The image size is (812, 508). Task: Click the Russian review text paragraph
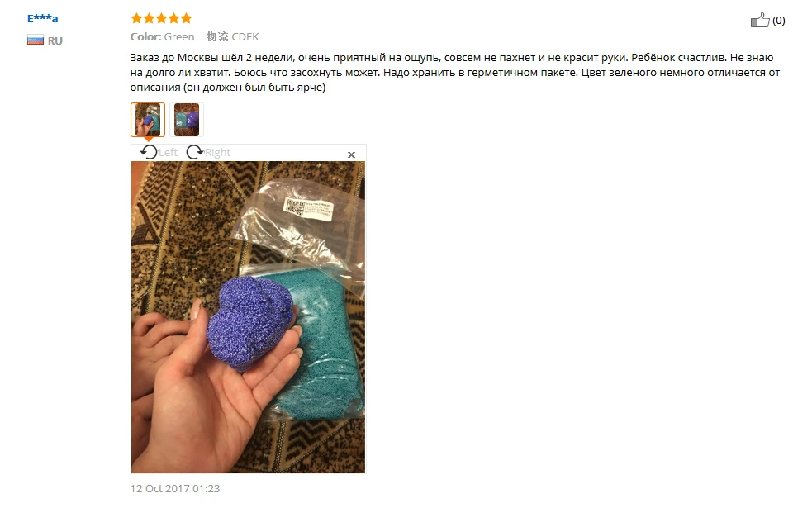pos(454,72)
